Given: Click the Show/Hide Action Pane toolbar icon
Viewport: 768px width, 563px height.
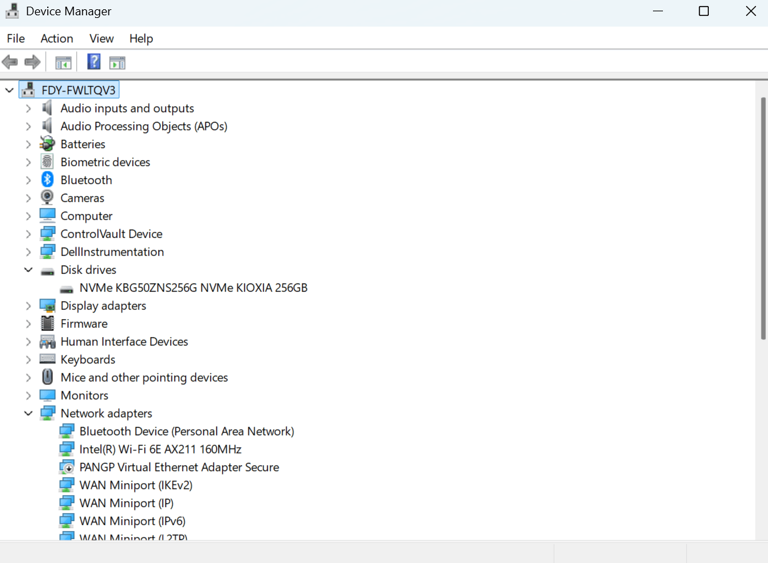Looking at the screenshot, I should [117, 62].
